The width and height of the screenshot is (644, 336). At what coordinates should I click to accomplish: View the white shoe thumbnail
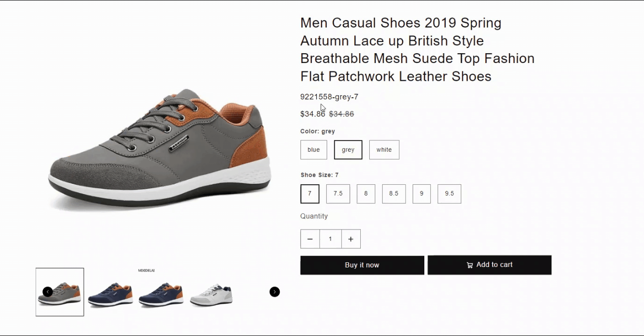point(211,294)
